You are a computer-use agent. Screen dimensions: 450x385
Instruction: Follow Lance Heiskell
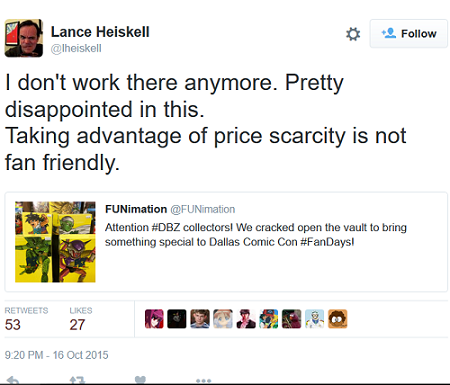408,33
